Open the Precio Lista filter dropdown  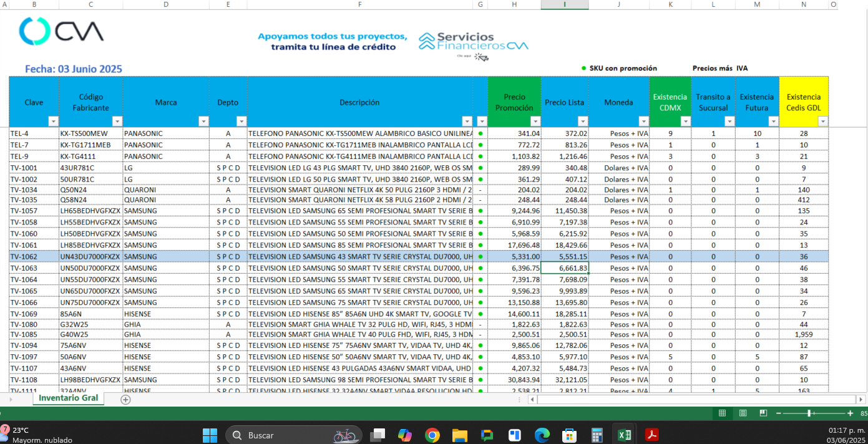[582, 121]
